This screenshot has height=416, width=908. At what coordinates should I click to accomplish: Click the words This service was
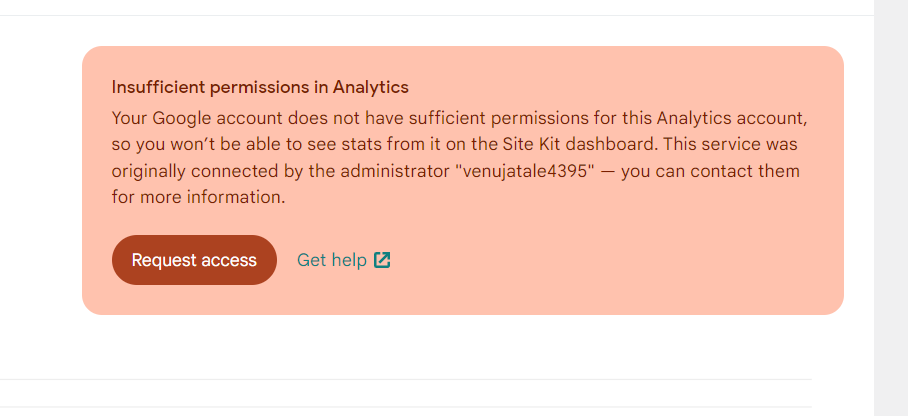tap(730, 144)
